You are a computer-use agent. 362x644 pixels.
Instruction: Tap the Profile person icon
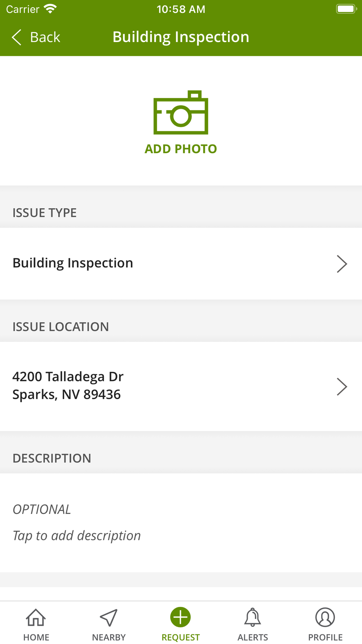click(x=325, y=617)
